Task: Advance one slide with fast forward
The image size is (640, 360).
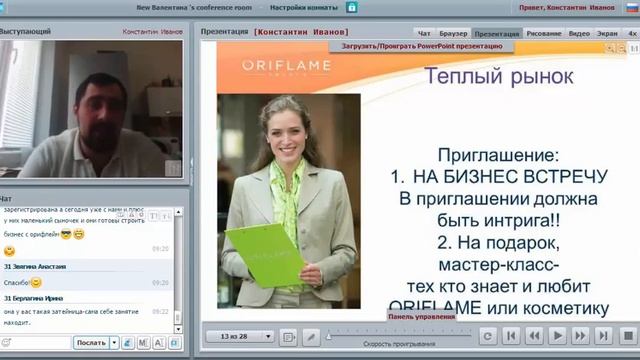Action: point(580,336)
